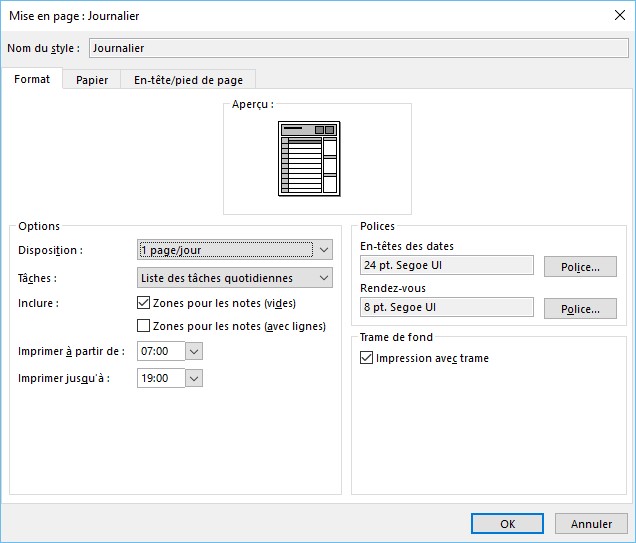Viewport: 636px width, 543px height.
Task: Confirm the dialog with OK
Action: click(x=507, y=523)
